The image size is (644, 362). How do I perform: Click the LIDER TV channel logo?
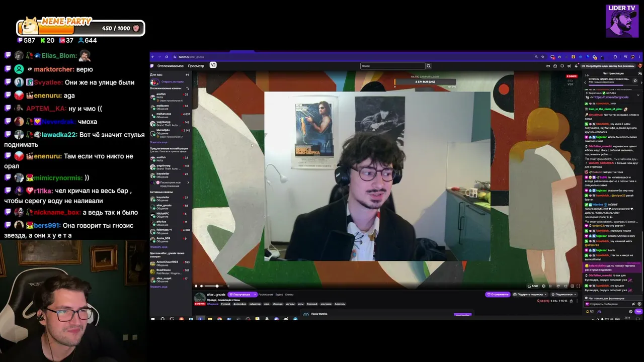pos(622,21)
